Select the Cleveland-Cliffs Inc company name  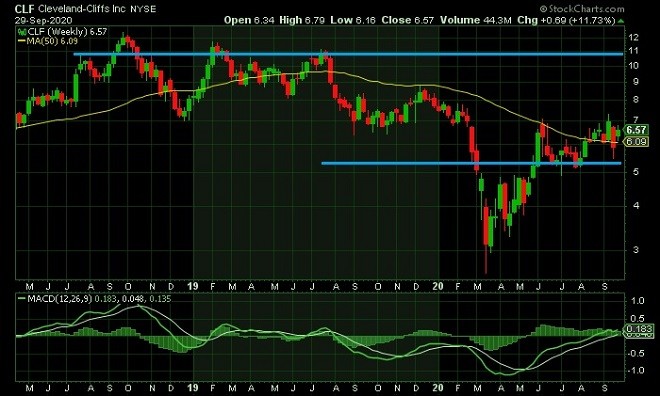pyautogui.click(x=82, y=9)
